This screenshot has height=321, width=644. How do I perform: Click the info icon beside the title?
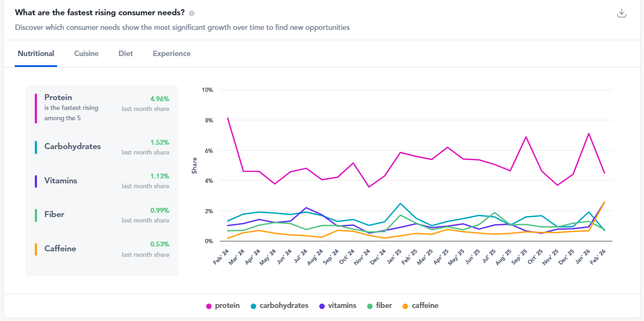192,14
